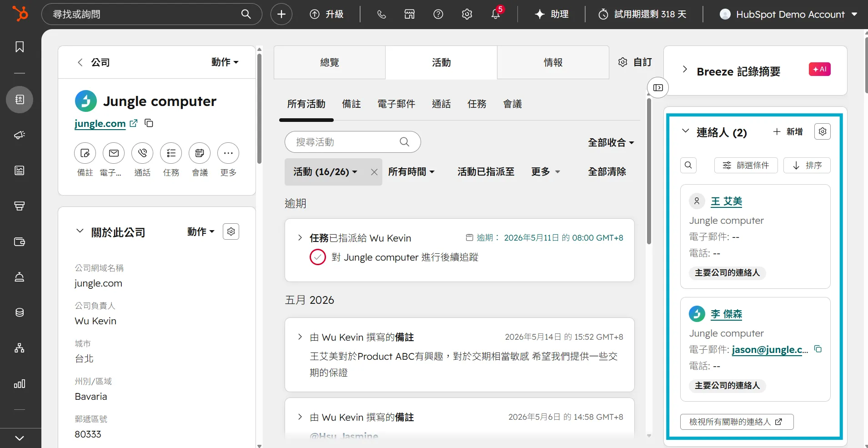This screenshot has width=868, height=448.
Task: Open 所有時間 dropdown
Action: pyautogui.click(x=411, y=172)
